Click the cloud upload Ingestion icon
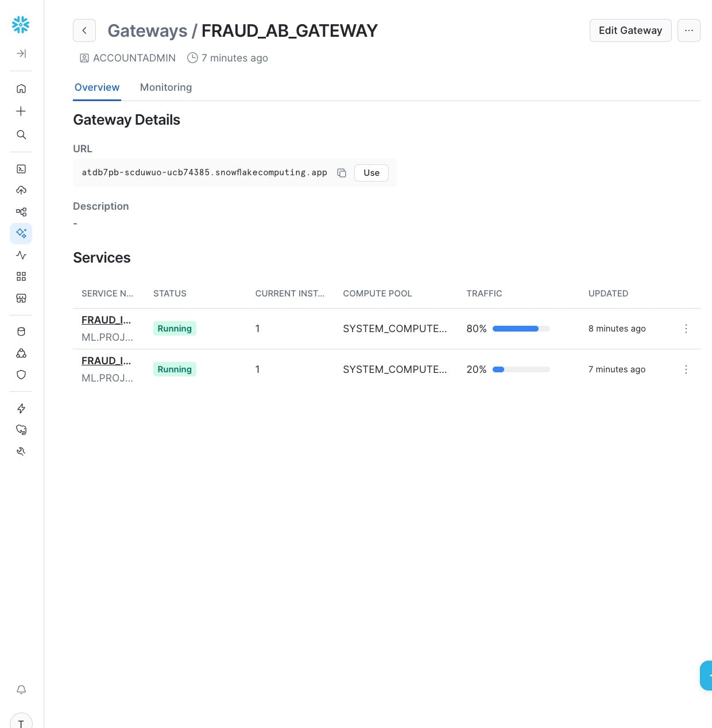712x728 pixels. click(x=21, y=190)
